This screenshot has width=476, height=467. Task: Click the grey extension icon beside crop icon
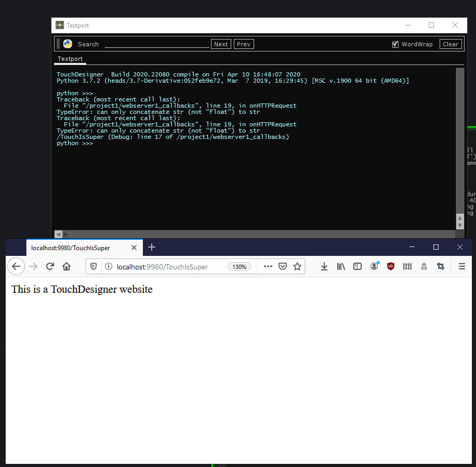(424, 266)
